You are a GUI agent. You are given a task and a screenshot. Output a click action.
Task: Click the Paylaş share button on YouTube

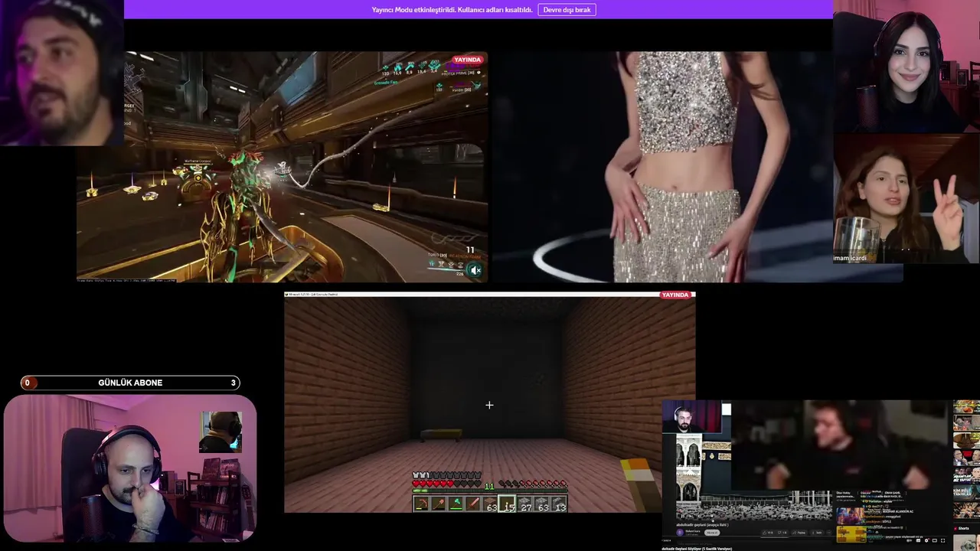click(799, 533)
